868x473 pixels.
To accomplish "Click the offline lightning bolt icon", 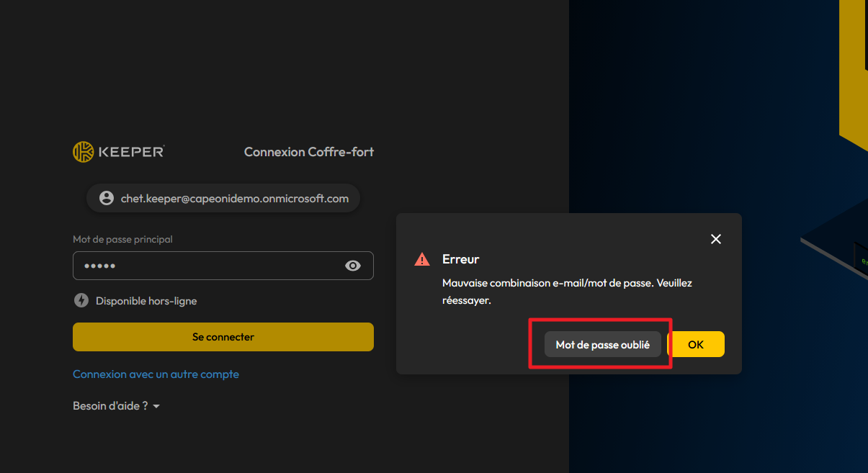I will click(81, 300).
